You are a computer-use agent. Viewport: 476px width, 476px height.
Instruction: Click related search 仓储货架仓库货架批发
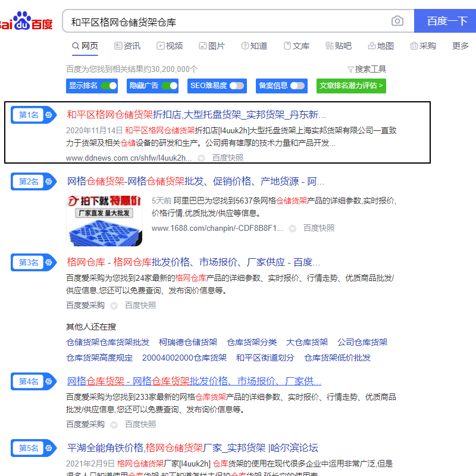coord(108,343)
